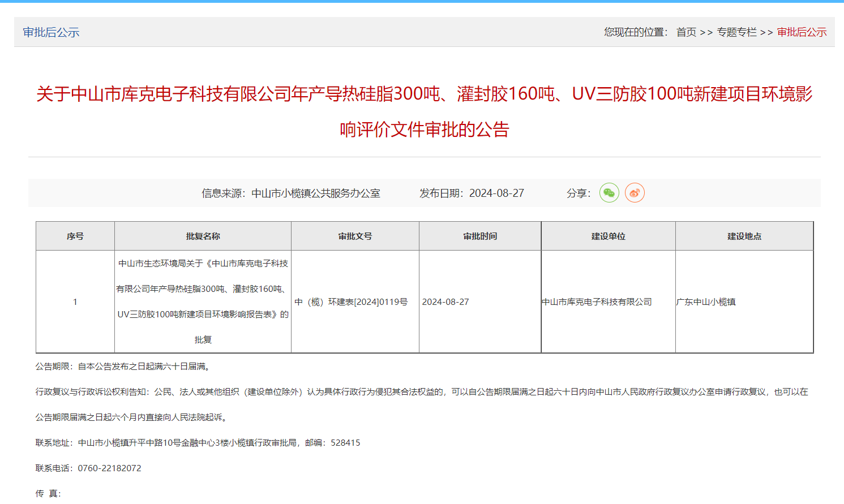
Task: Select the 序号 column header
Action: [x=75, y=236]
